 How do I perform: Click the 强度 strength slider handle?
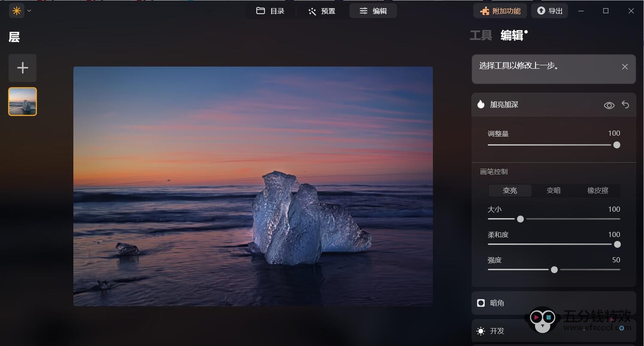(x=554, y=270)
